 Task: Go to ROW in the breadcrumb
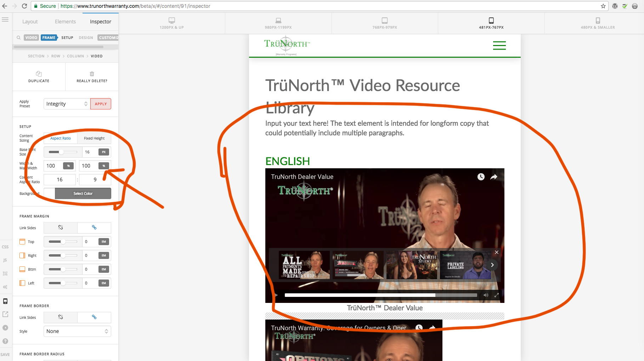(x=56, y=56)
